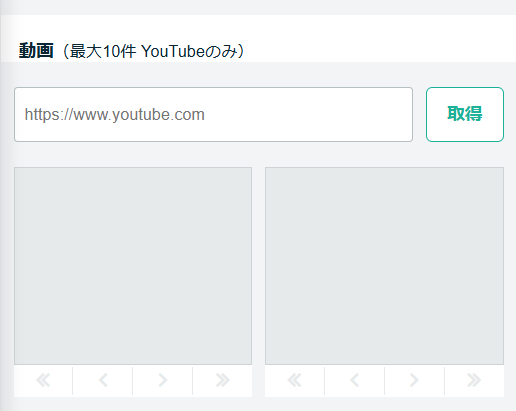
Task: Click the 最大10件 YouTubeのみ note text
Action: tap(153, 51)
